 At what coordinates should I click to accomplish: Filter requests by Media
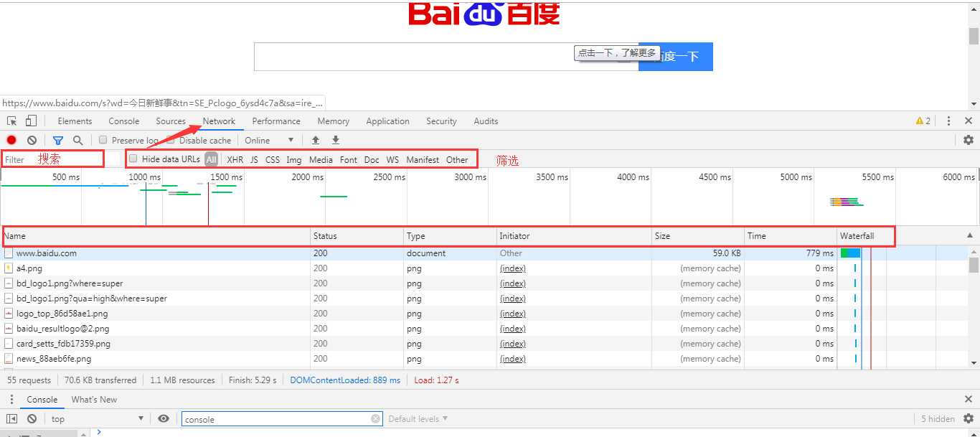click(321, 159)
